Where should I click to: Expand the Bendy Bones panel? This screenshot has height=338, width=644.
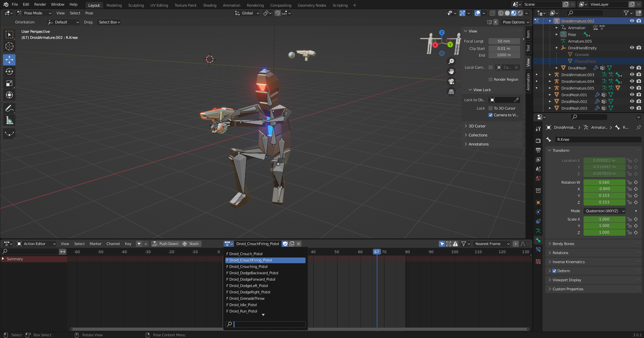563,244
